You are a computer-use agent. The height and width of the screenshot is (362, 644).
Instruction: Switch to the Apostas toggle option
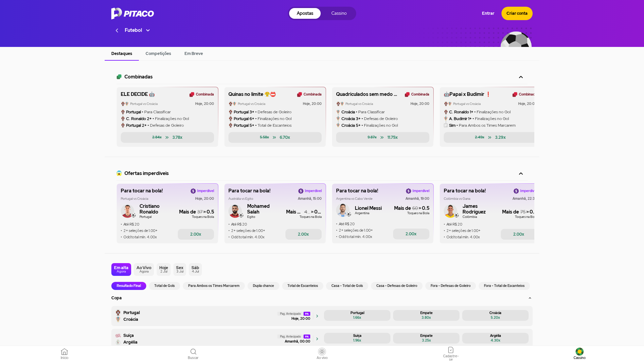(305, 13)
